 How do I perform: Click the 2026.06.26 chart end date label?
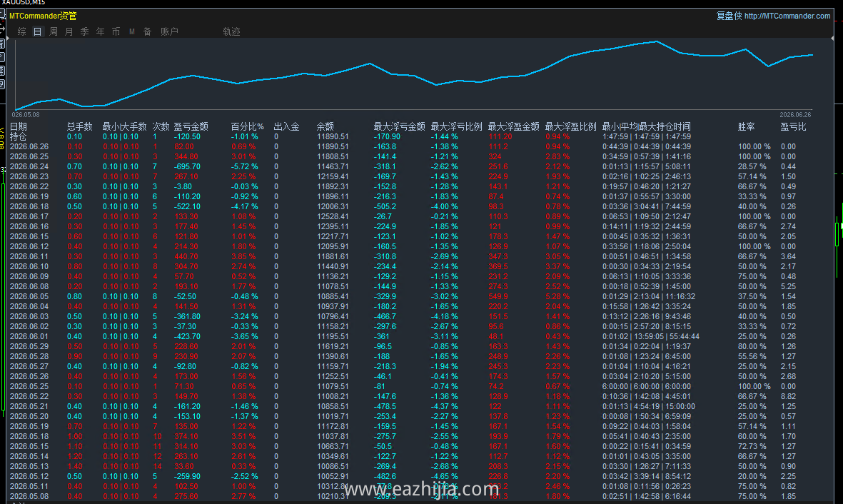pos(795,114)
